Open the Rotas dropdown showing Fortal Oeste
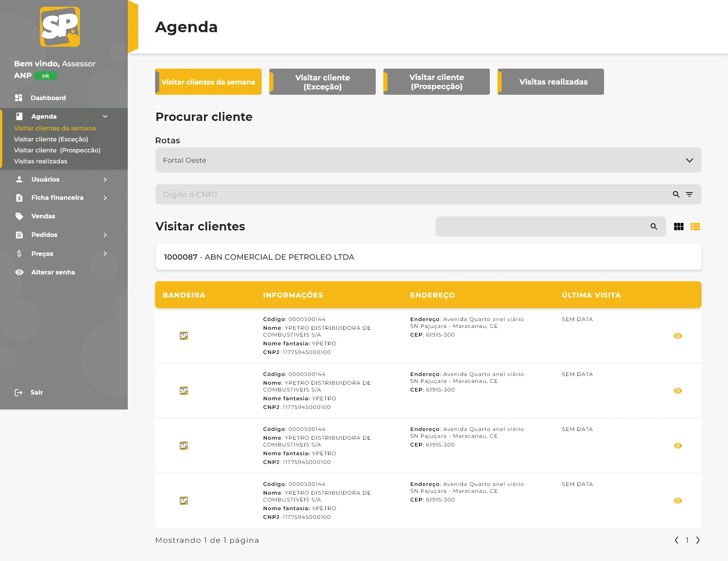The image size is (728, 561). (428, 160)
